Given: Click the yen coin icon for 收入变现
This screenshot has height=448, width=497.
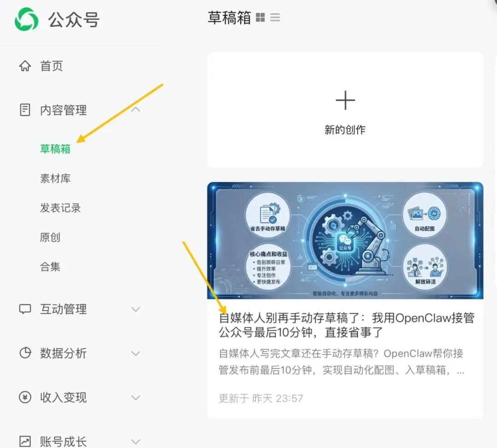Looking at the screenshot, I should (x=25, y=397).
